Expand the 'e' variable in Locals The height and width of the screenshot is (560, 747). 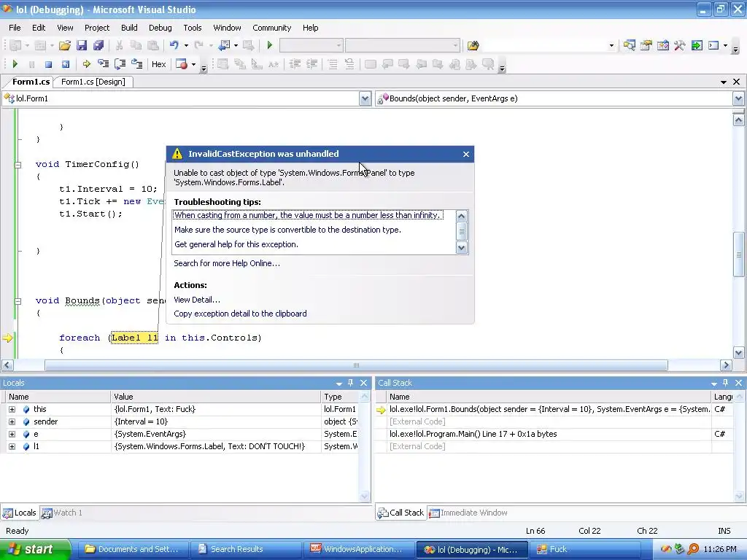[12, 435]
